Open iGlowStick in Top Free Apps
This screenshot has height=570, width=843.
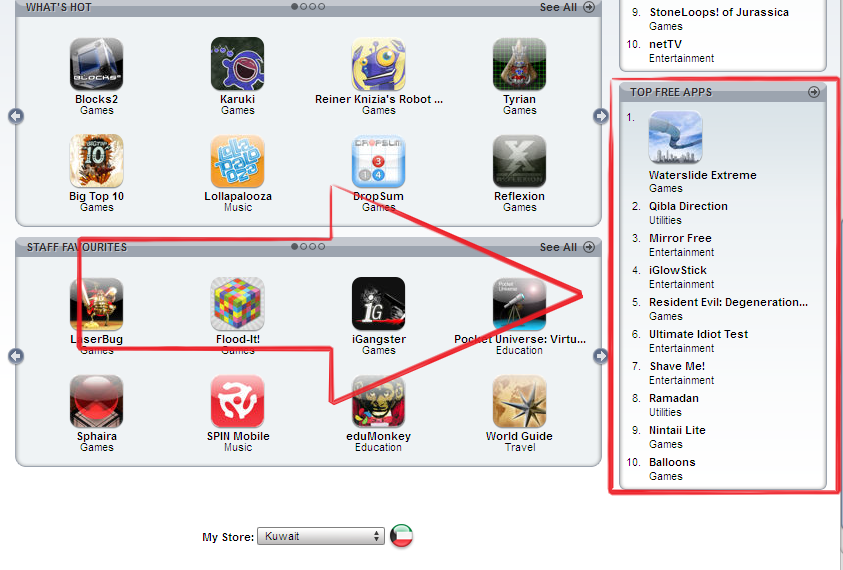[x=678, y=270]
